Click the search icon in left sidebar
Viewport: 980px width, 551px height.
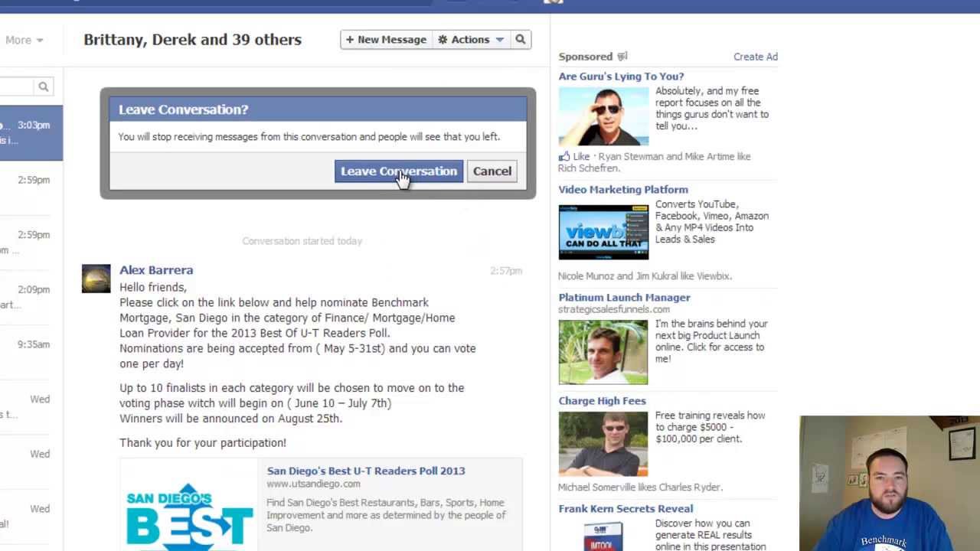click(x=44, y=87)
